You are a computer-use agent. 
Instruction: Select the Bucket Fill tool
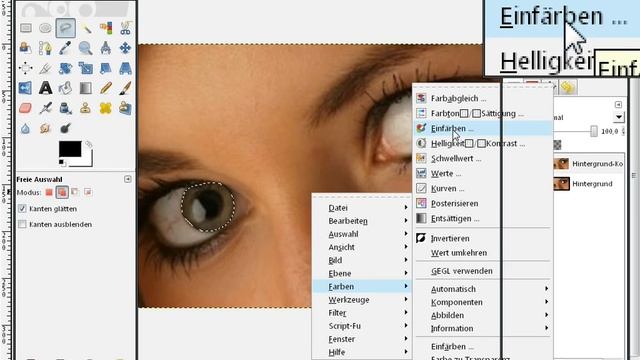[65, 88]
